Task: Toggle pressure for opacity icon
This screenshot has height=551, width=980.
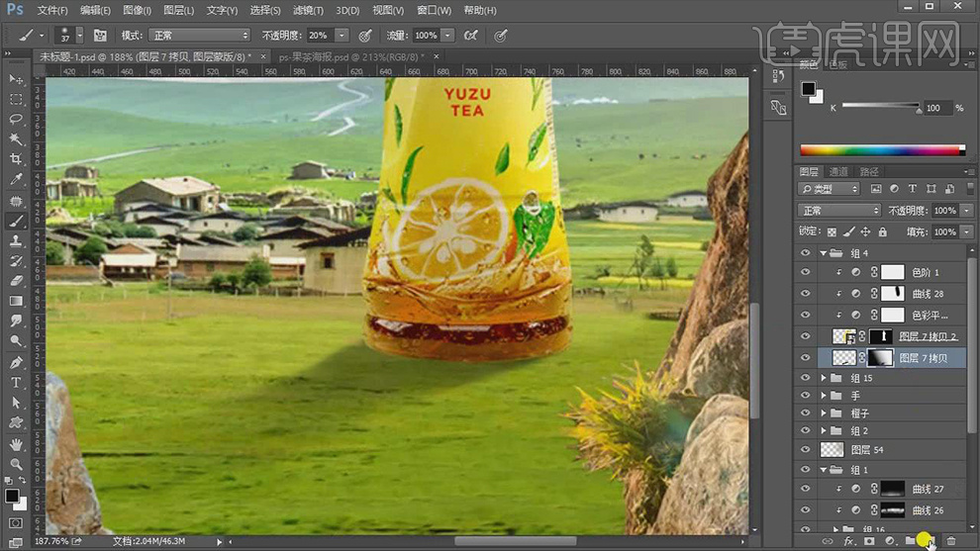Action: tap(365, 36)
